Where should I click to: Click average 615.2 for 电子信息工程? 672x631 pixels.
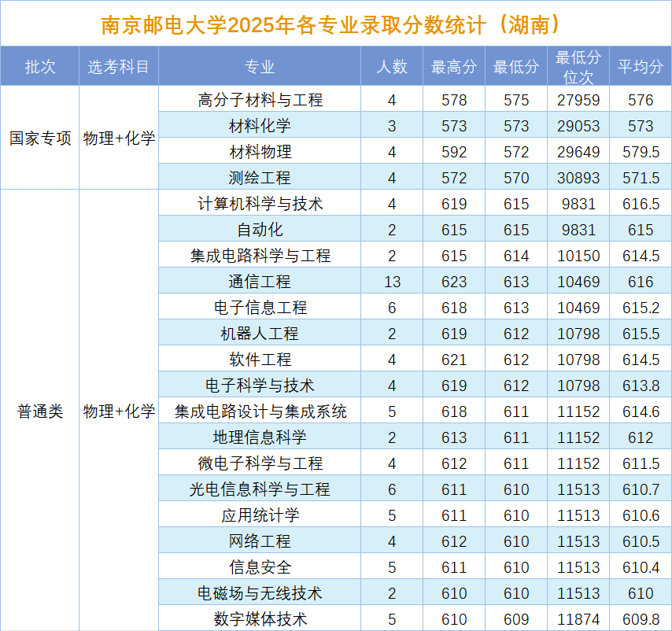click(641, 307)
